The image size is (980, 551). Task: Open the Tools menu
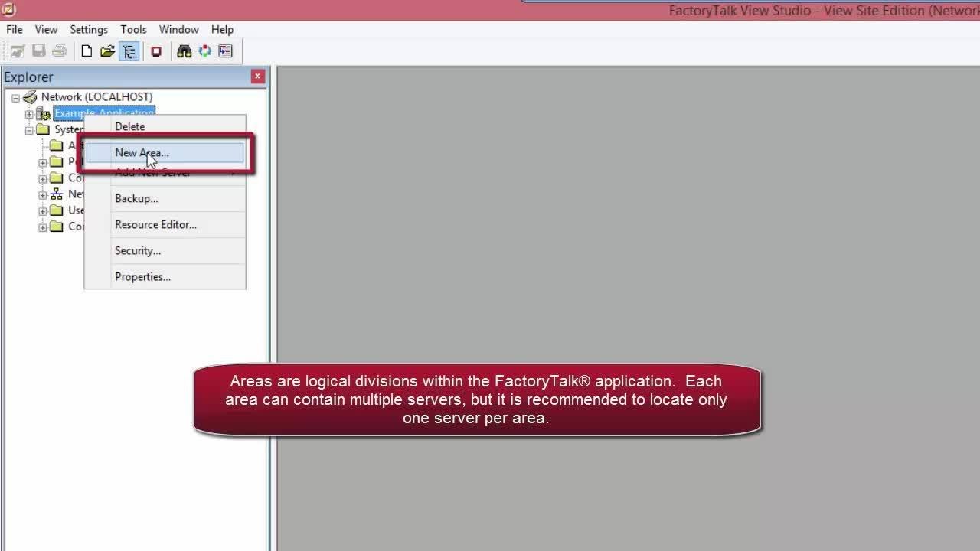click(133, 29)
